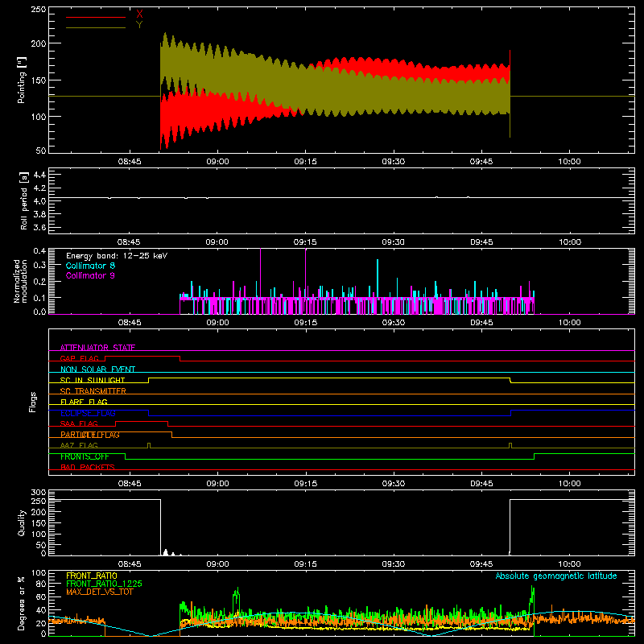
Task: Click the 150 value on the Pointing axis
Action: pyautogui.click(x=39, y=80)
